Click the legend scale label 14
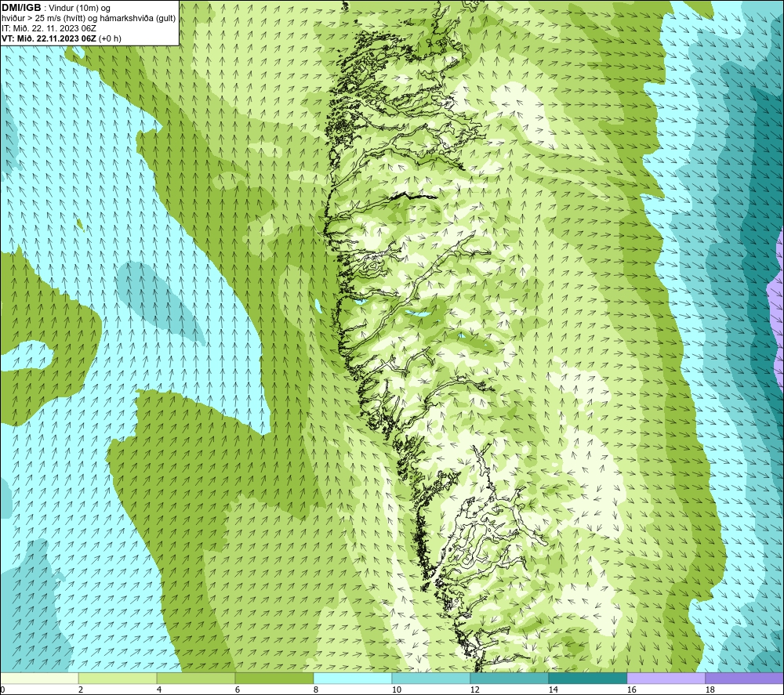Screen dimensions: 784x695 pyautogui.click(x=553, y=690)
